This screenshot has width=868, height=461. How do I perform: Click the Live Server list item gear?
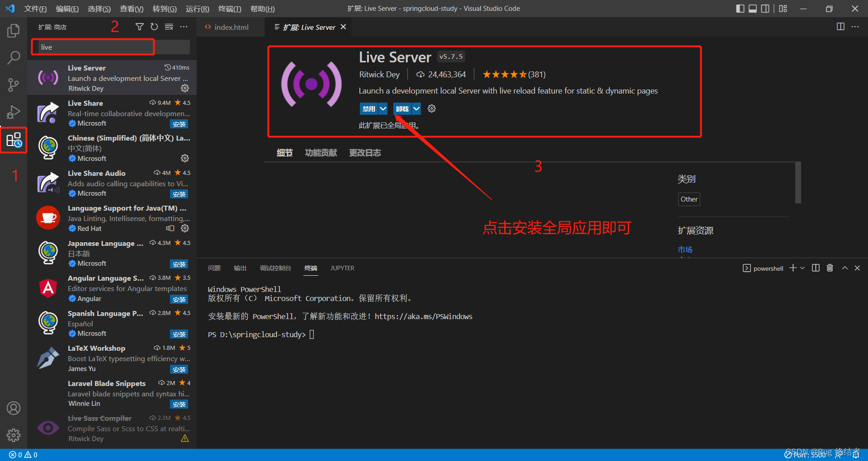[x=185, y=88]
